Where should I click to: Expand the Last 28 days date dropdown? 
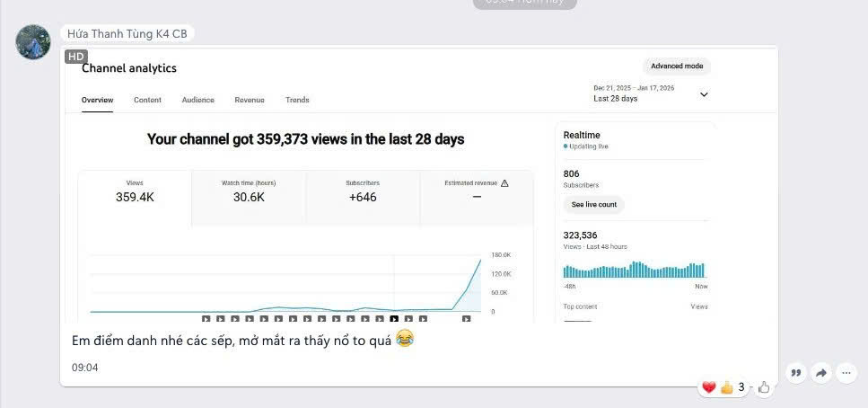[x=704, y=94]
